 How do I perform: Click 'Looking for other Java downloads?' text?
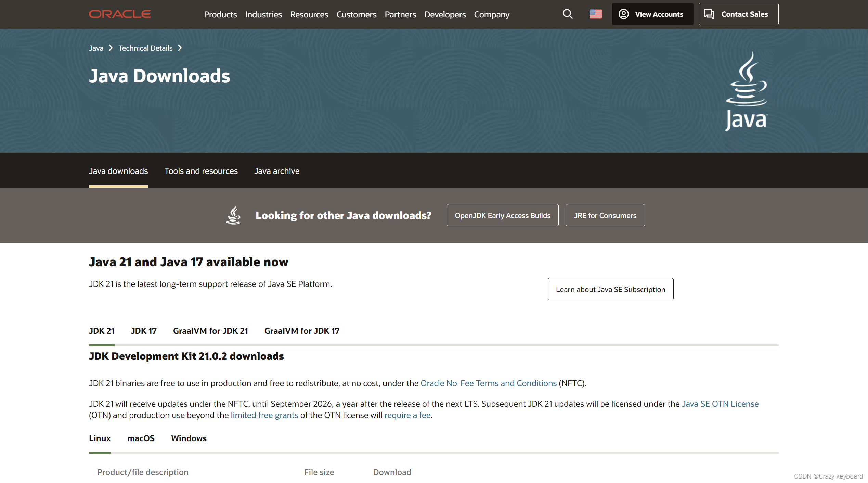click(344, 215)
